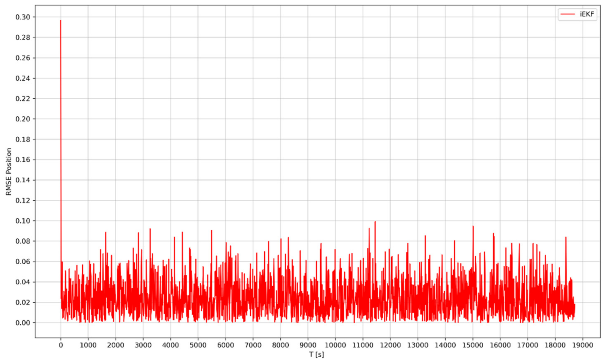Click the 13000 x-axis tick label

pyautogui.click(x=418, y=345)
